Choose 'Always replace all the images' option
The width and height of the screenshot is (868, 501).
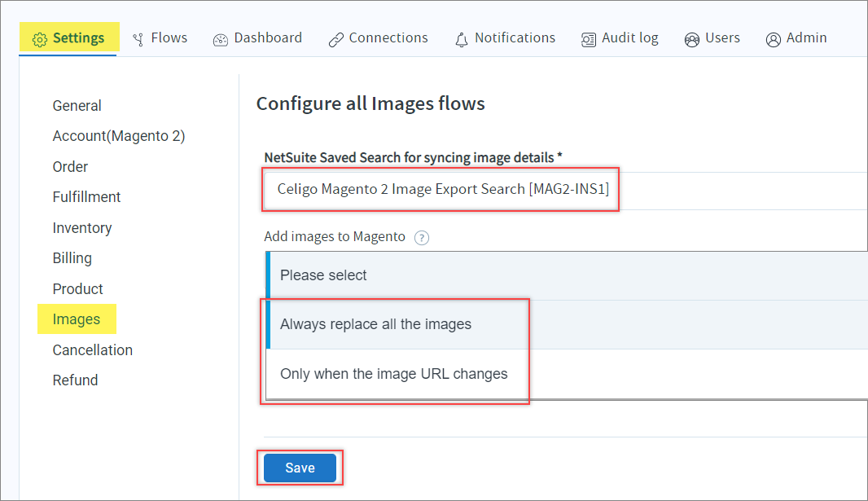click(x=375, y=324)
